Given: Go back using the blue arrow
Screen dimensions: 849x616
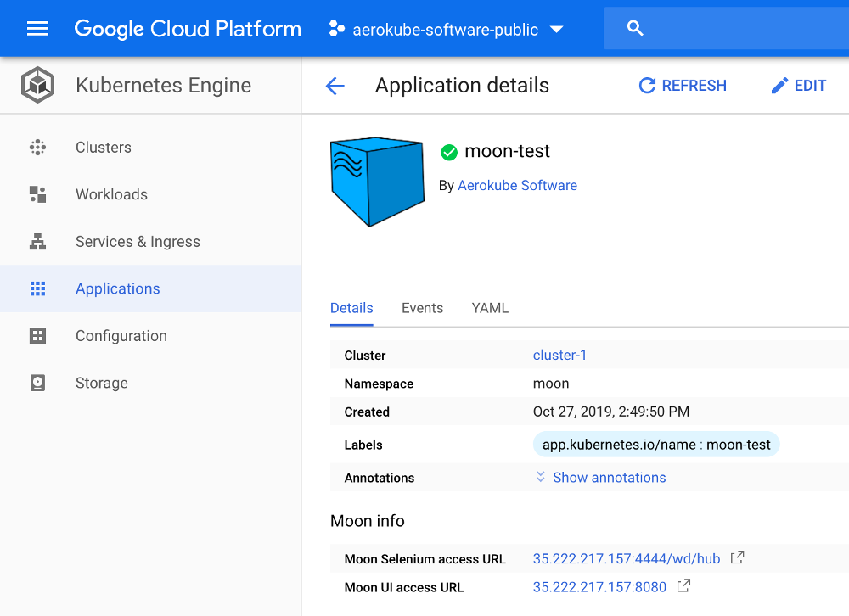Looking at the screenshot, I should tap(335, 86).
